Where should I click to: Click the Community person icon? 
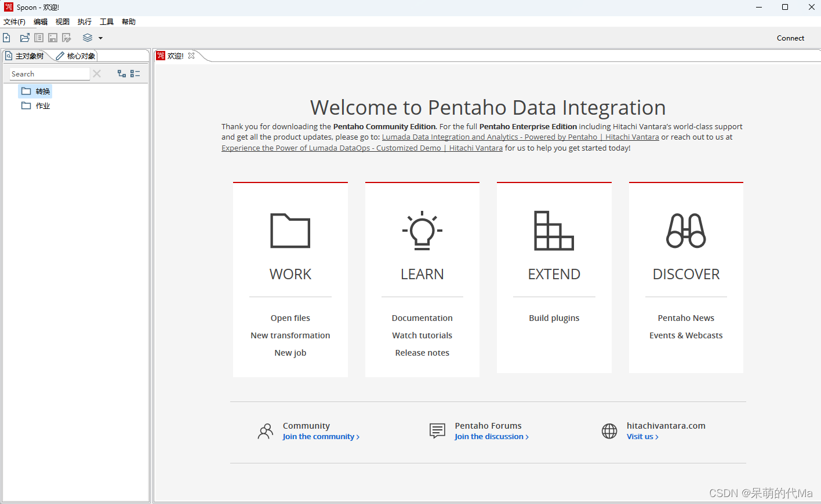(x=266, y=431)
